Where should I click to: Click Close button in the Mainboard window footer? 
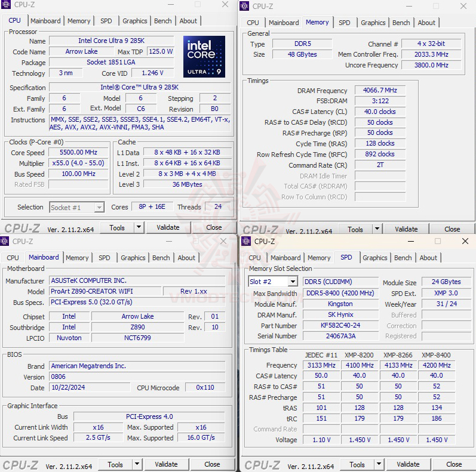212,464
